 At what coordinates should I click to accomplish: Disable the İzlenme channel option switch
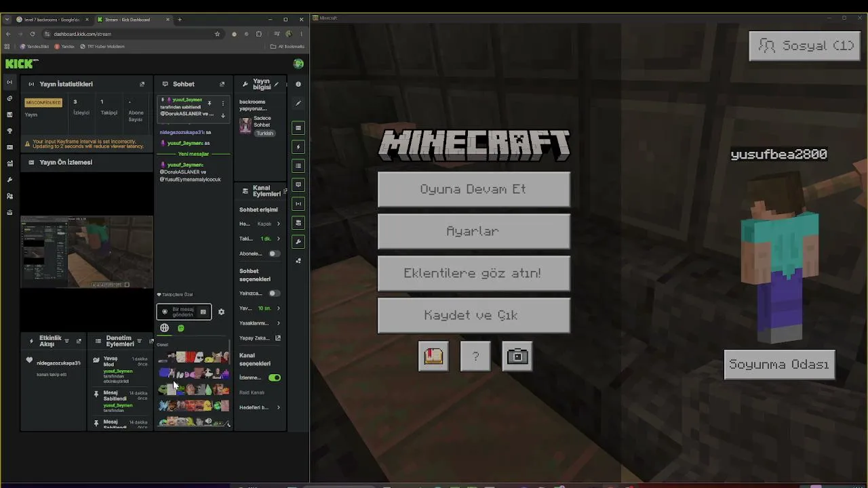point(274,378)
